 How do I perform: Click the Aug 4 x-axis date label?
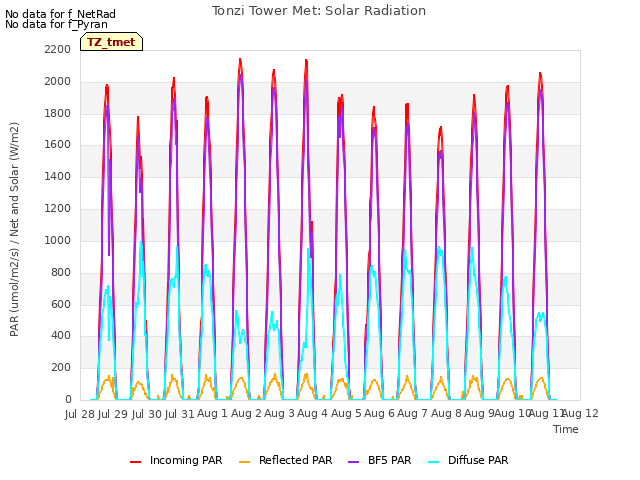coord(313,413)
